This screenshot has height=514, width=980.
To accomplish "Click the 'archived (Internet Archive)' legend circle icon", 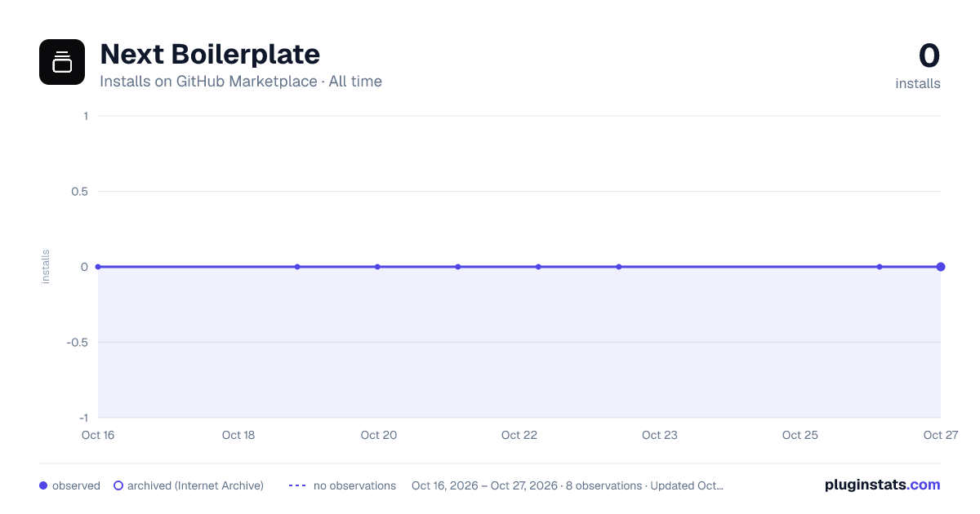I will (118, 485).
